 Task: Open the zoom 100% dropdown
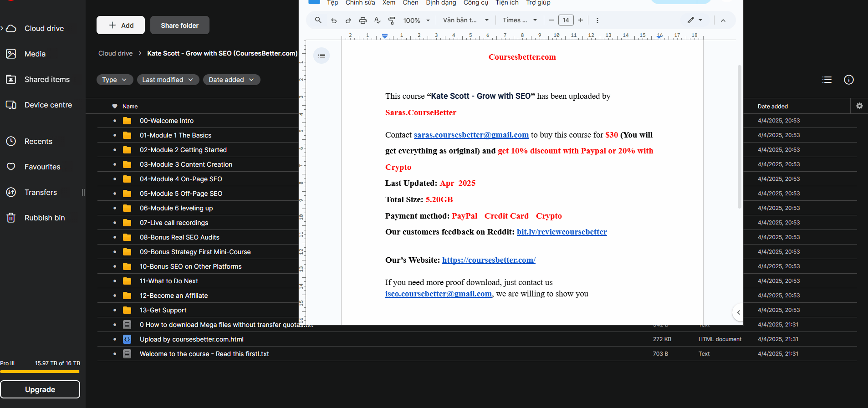[416, 20]
